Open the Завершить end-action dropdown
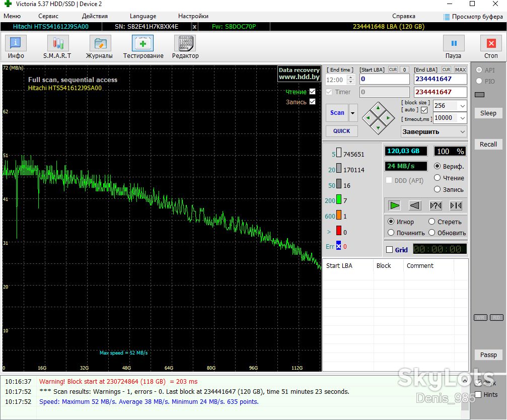This screenshot has height=420, width=507. click(434, 131)
